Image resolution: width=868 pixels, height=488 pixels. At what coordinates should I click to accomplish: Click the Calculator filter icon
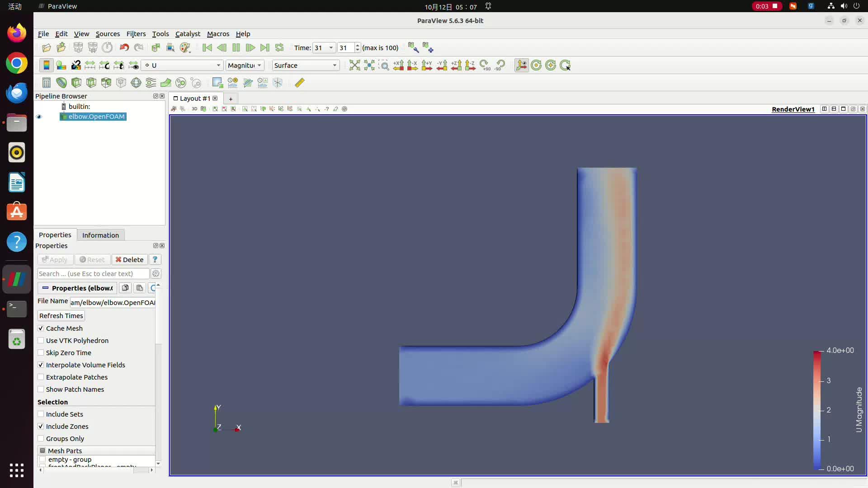coord(46,83)
